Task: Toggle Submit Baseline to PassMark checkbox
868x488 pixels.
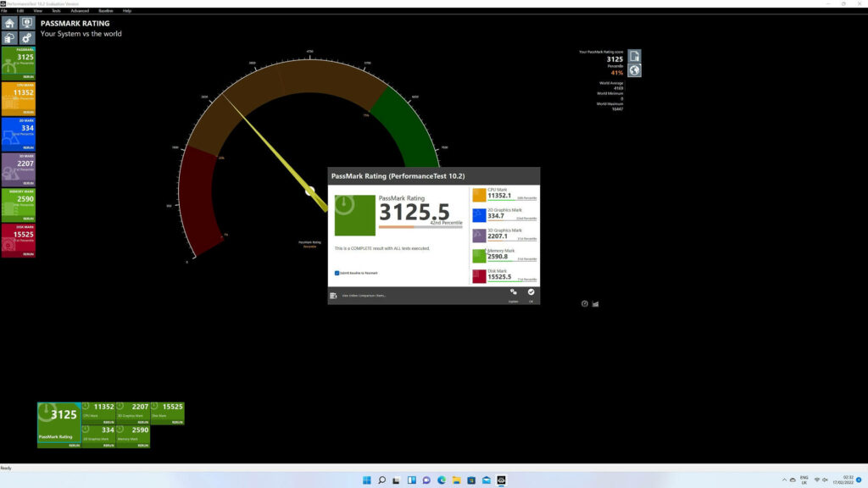Action: 337,273
